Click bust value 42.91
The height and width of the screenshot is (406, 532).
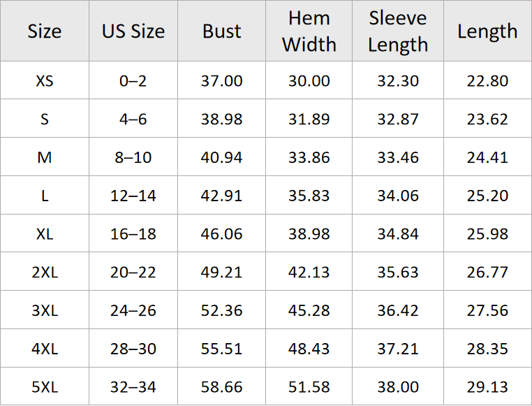point(222,196)
